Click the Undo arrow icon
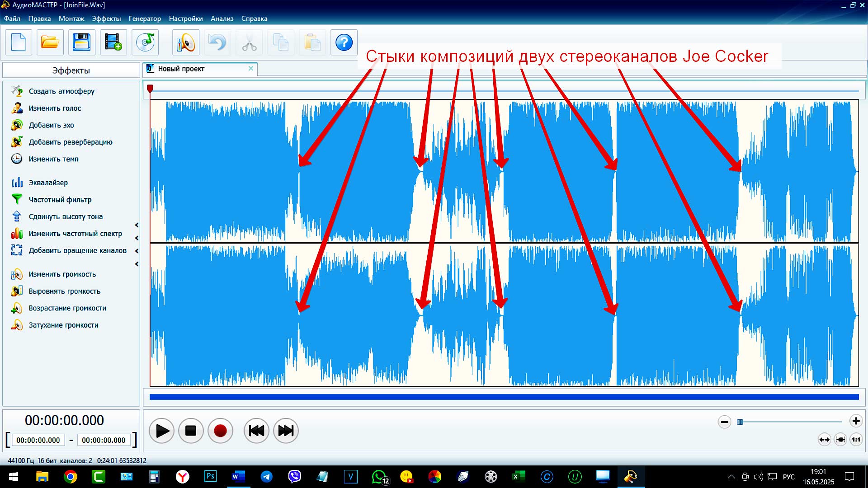The height and width of the screenshot is (488, 868). (217, 42)
